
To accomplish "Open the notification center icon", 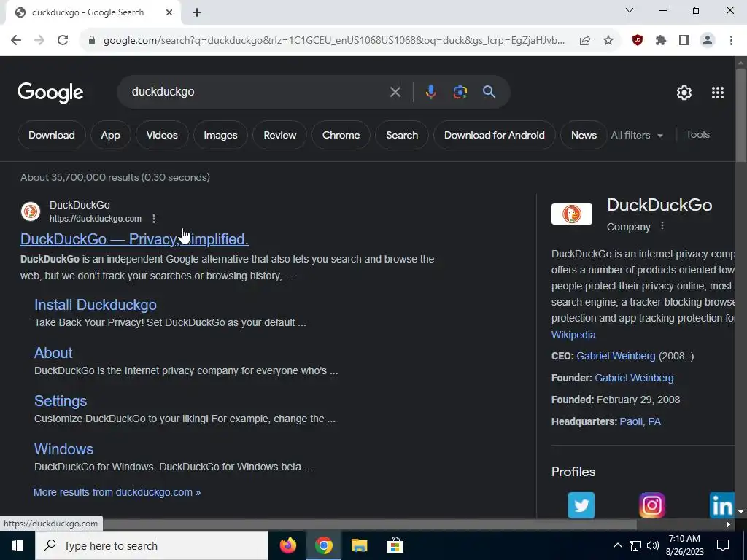I will pos(723,545).
